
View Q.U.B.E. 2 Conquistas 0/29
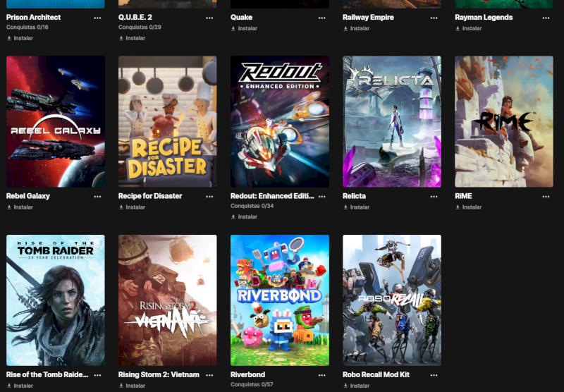[140, 27]
